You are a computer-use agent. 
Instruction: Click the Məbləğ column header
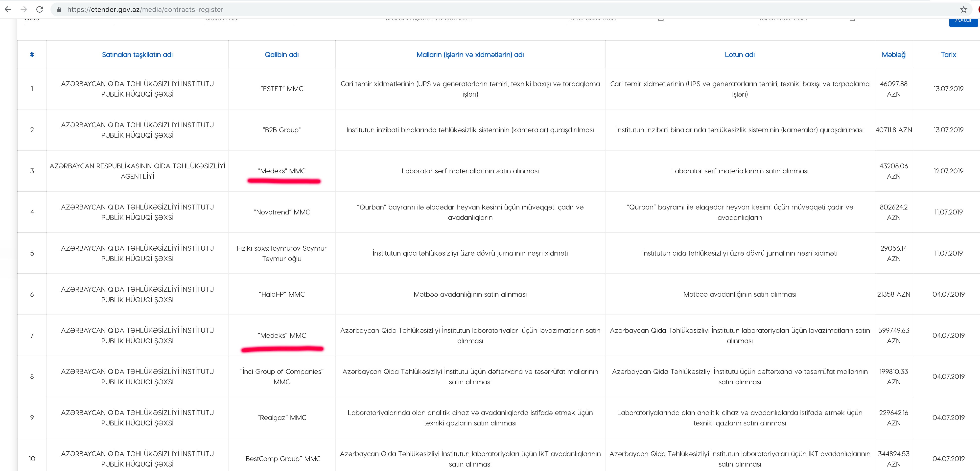893,54
